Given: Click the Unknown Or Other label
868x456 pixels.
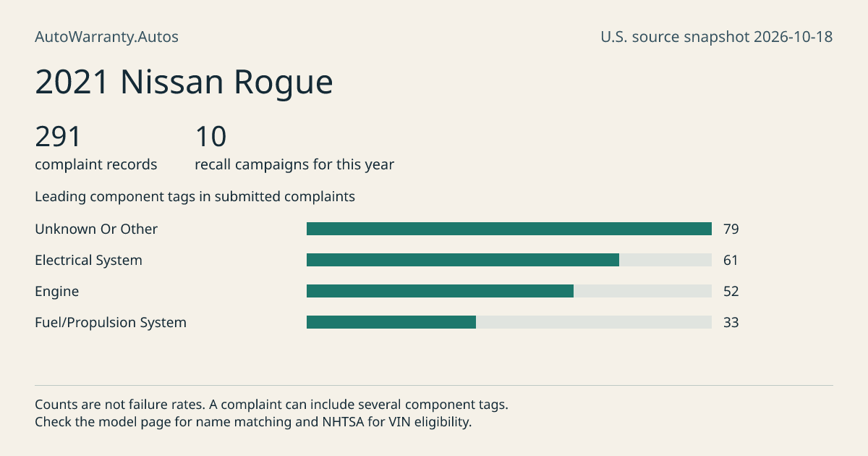Looking at the screenshot, I should pyautogui.click(x=96, y=229).
